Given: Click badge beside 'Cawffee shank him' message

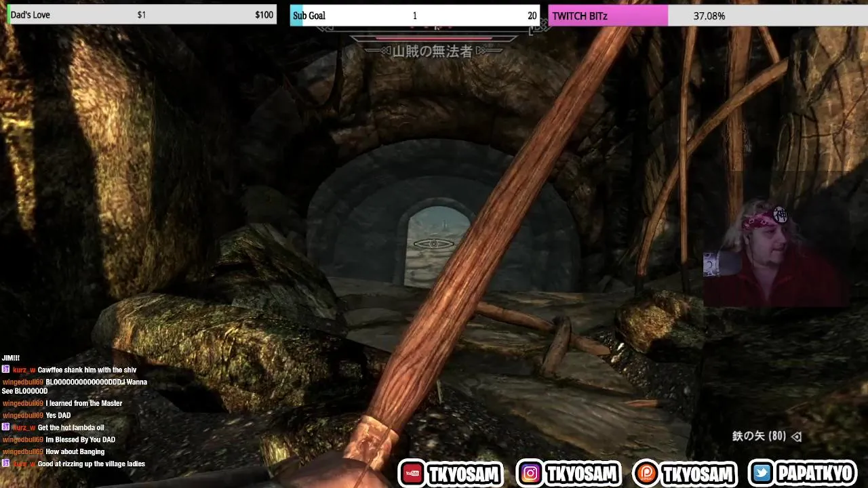Looking at the screenshot, I should click(6, 369).
